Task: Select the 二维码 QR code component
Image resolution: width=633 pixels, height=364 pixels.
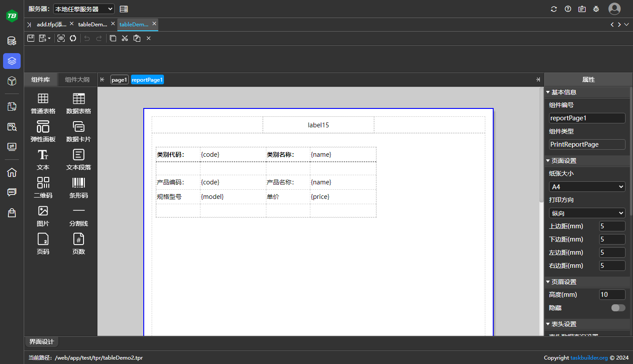Action: coord(43,188)
